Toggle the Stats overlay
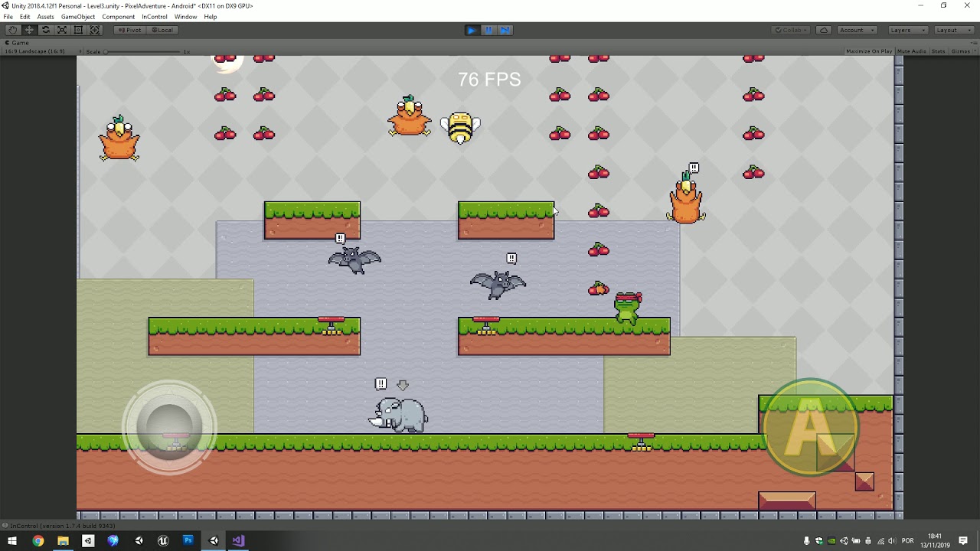 coord(938,51)
